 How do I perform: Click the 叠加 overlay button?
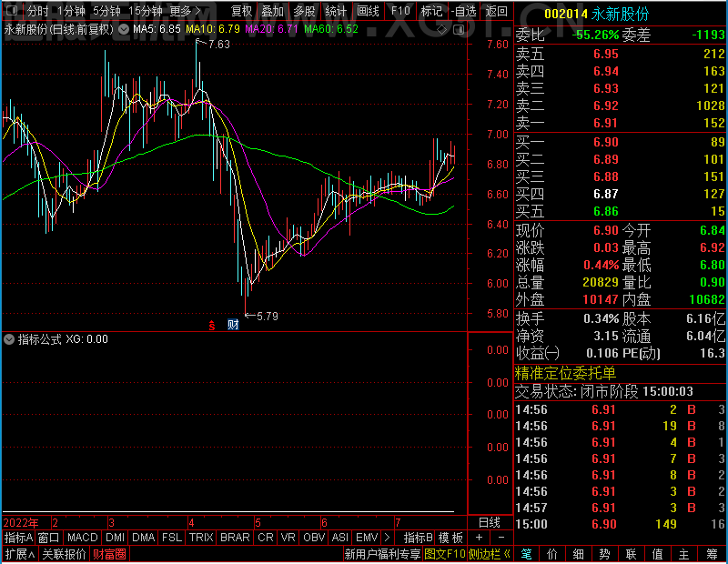273,11
